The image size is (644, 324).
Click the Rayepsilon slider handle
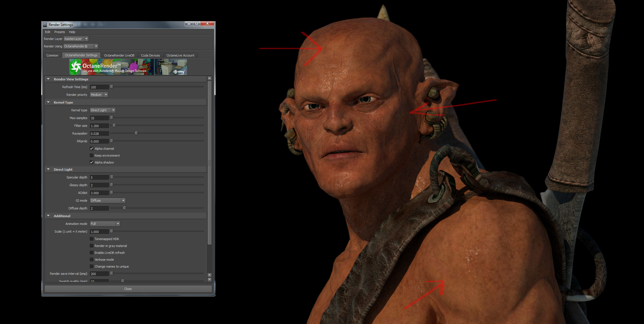136,133
